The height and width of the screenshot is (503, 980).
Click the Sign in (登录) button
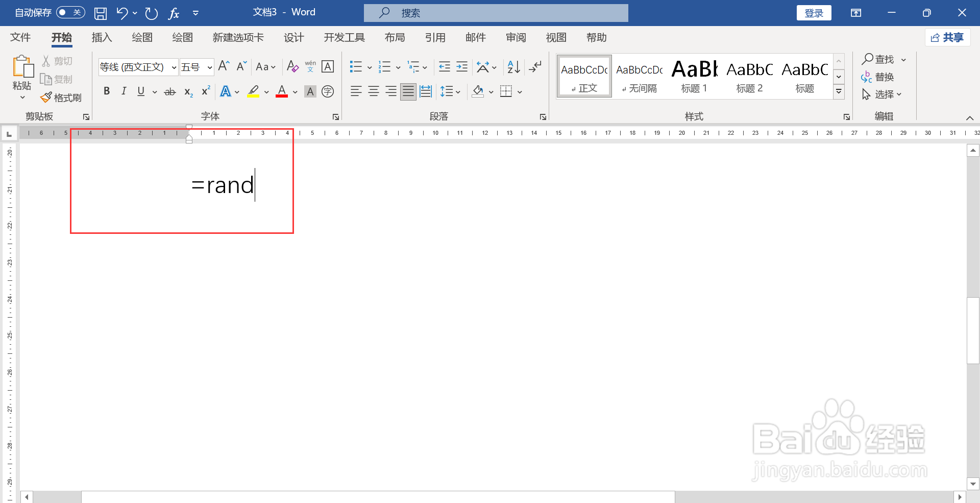[x=814, y=13]
